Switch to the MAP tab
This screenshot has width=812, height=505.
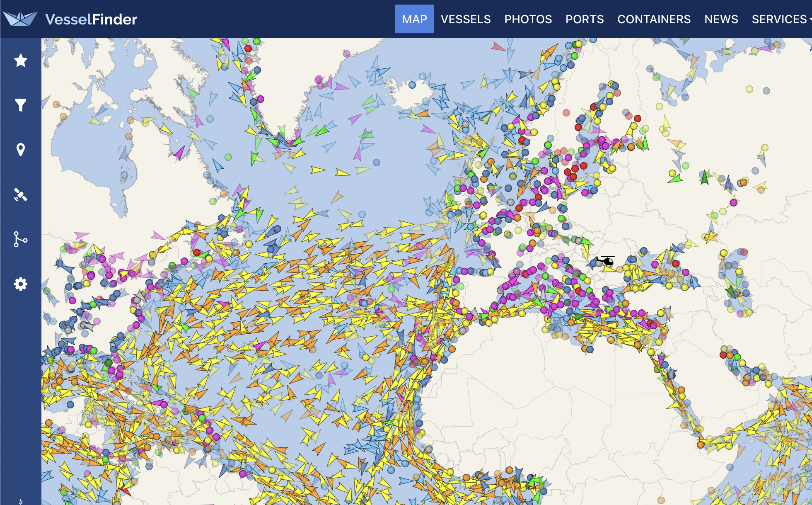414,19
